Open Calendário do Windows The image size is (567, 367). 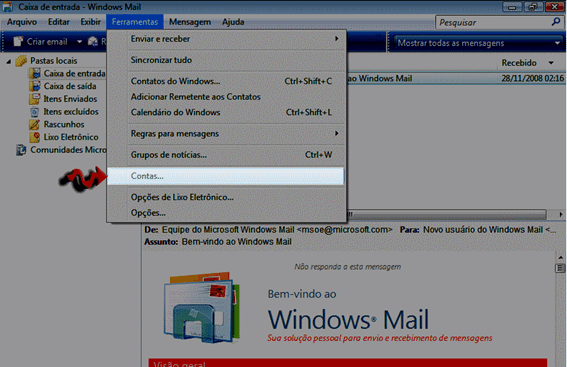point(227,112)
